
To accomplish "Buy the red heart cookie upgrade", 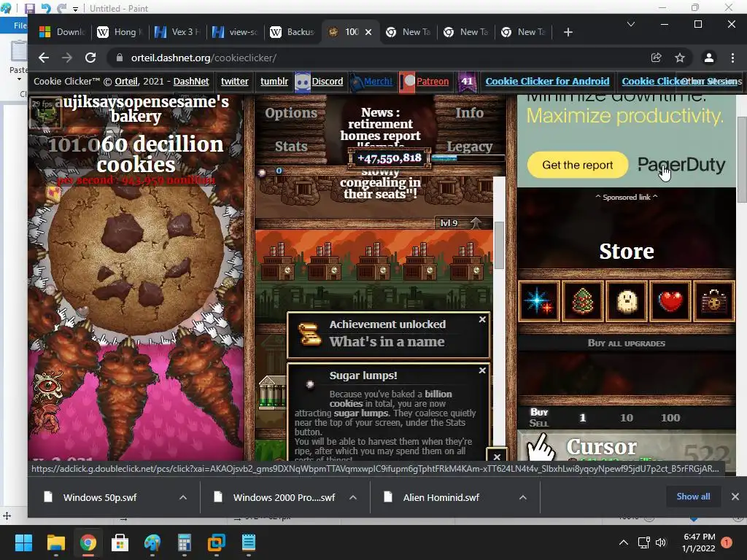I will coord(670,301).
